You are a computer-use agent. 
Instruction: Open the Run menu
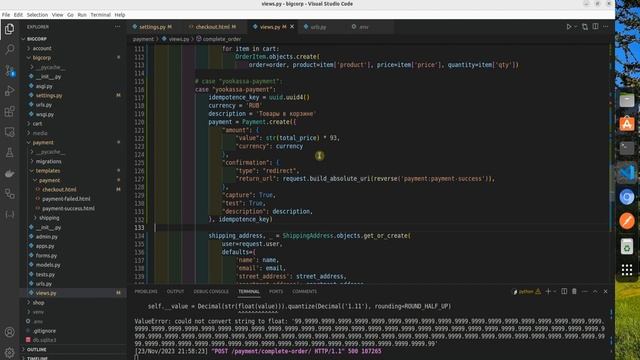(x=82, y=15)
